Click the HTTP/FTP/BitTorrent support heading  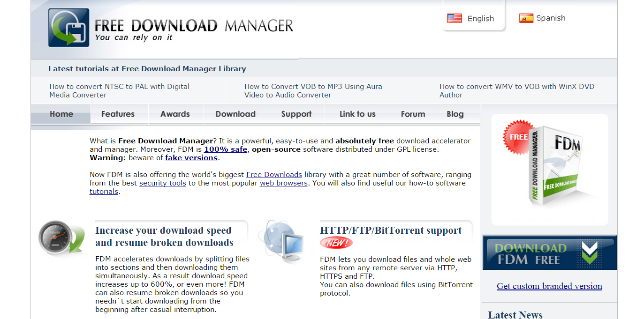click(x=391, y=230)
